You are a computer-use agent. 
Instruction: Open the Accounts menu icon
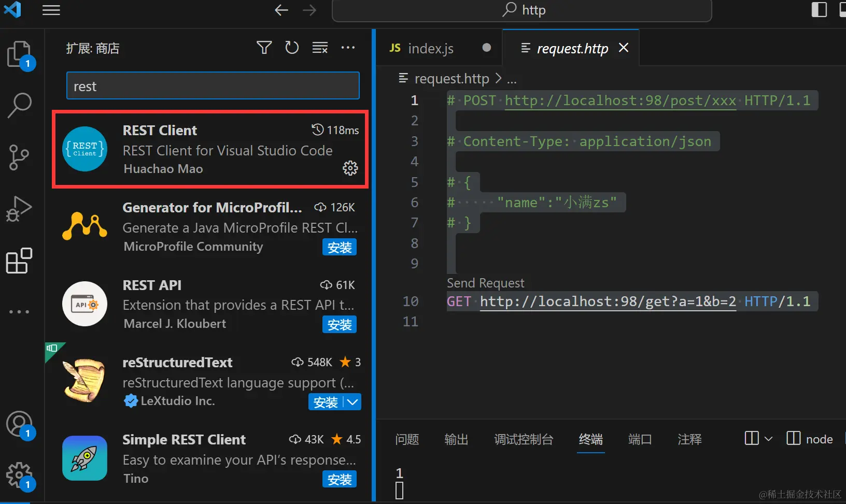(19, 424)
